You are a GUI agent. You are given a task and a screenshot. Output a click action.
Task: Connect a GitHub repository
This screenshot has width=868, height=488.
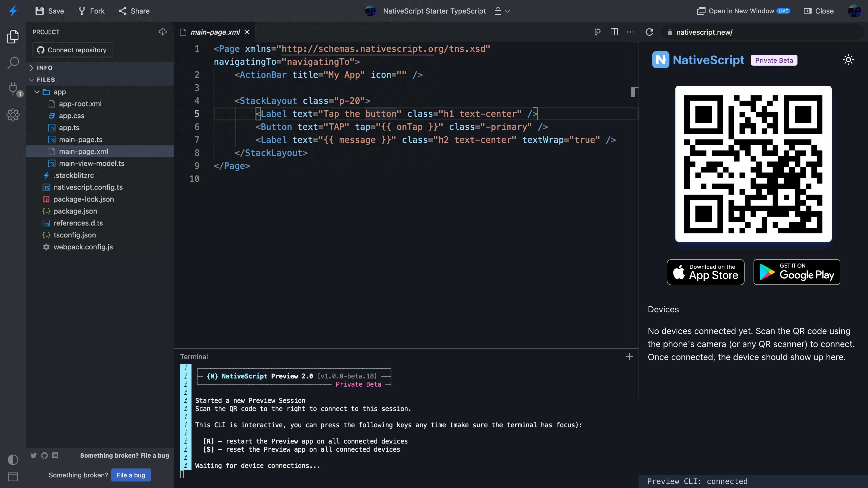click(72, 50)
